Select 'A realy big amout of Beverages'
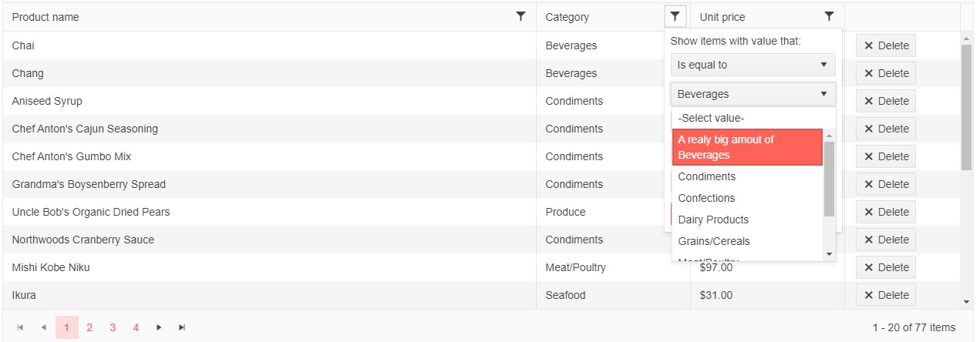The width and height of the screenshot is (980, 342). tap(746, 147)
